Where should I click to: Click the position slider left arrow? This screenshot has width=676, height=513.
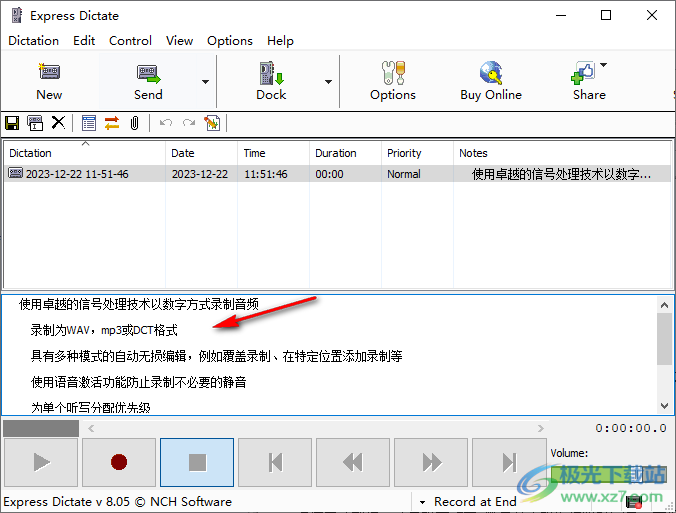point(91,429)
